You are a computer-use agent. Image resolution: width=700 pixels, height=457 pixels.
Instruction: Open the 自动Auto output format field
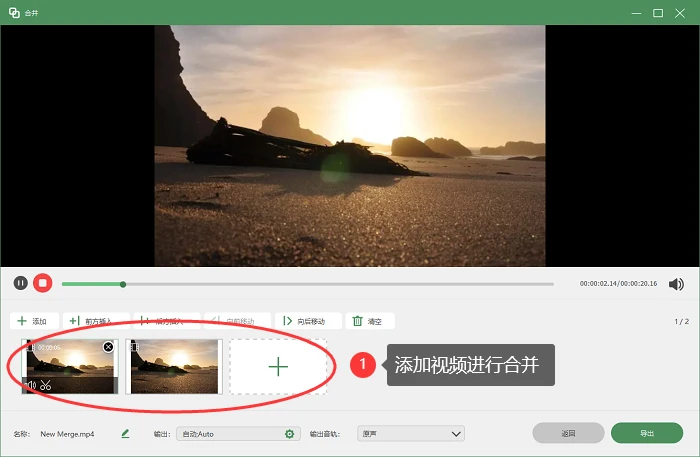click(x=238, y=434)
